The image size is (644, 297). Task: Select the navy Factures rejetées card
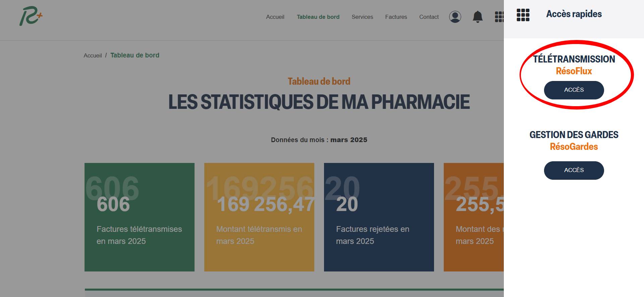point(379,217)
